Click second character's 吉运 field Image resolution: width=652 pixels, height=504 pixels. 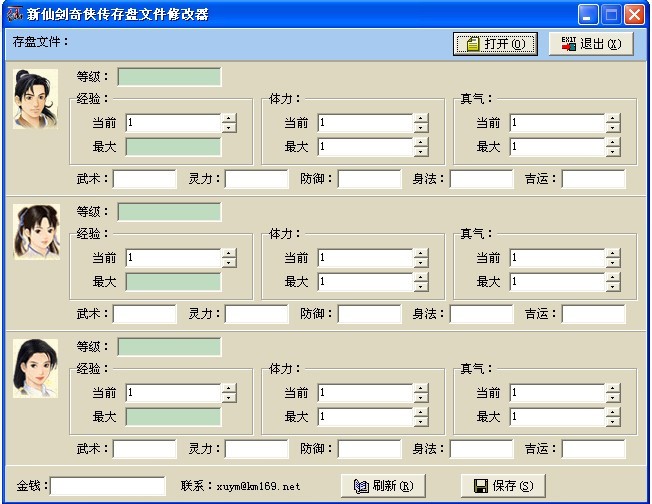click(593, 314)
